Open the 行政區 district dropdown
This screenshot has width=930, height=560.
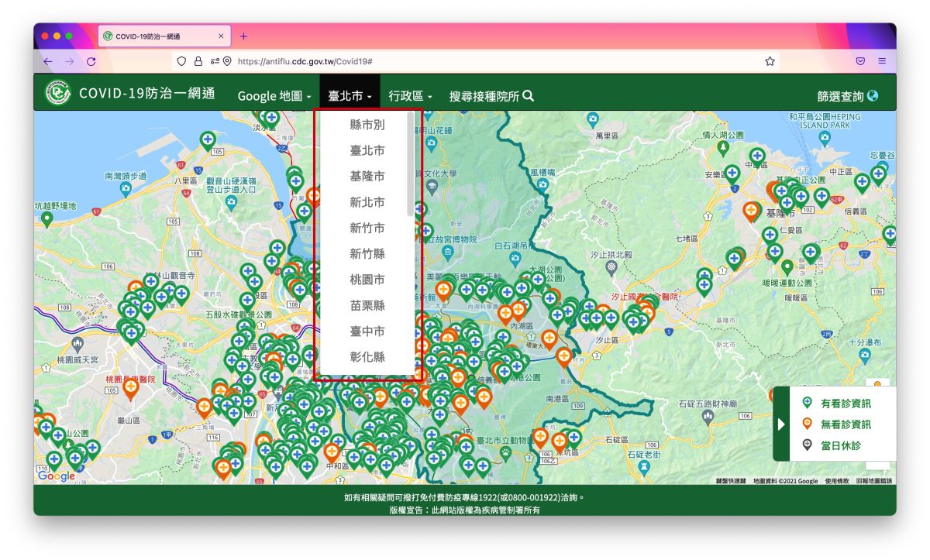pyautogui.click(x=411, y=96)
